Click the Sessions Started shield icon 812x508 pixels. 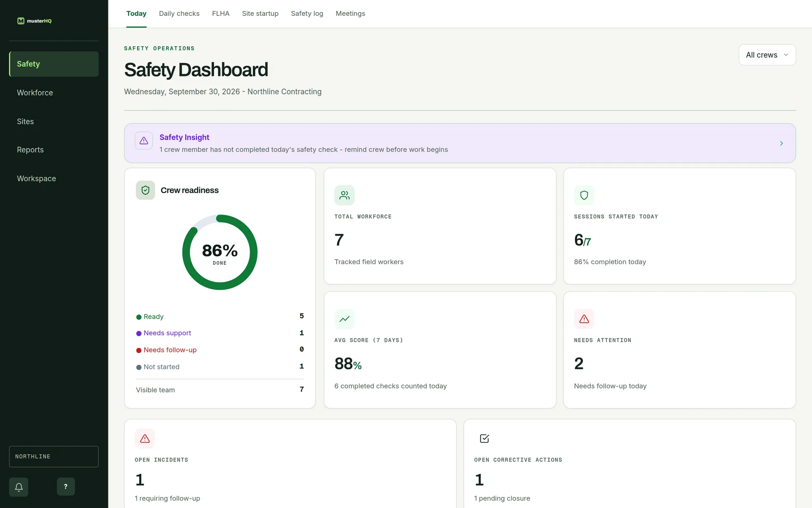[584, 195]
